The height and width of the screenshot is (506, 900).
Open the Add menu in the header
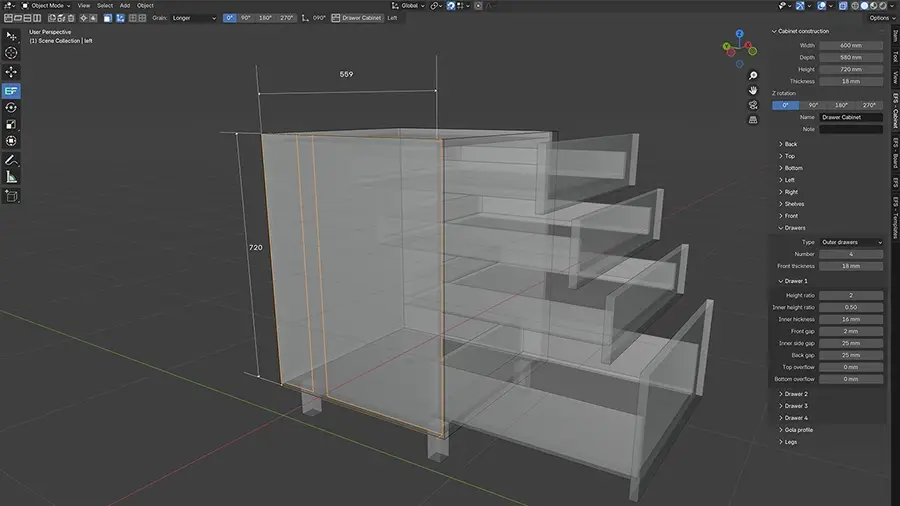click(125, 5)
